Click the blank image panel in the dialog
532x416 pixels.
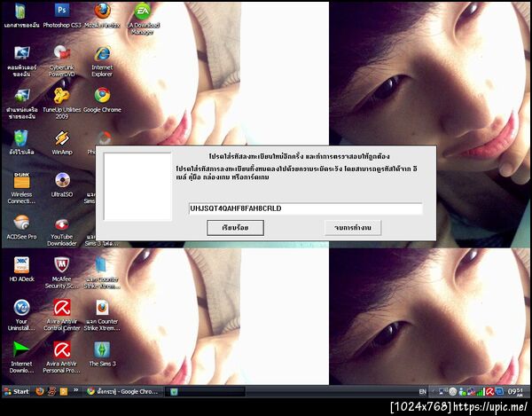pos(137,186)
